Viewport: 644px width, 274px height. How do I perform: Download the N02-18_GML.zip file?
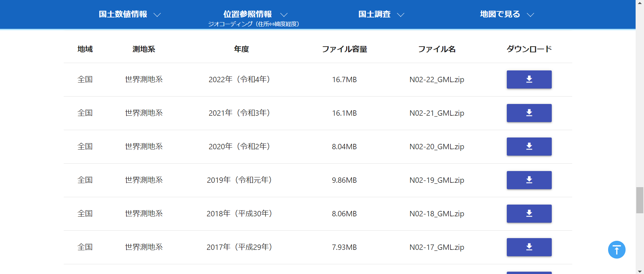tap(529, 214)
